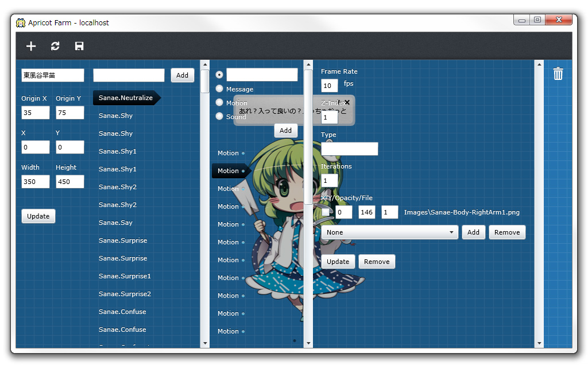This screenshot has width=588, height=368.
Task: Click the up arrow of the Motion list scrollbar
Action: pos(308,64)
